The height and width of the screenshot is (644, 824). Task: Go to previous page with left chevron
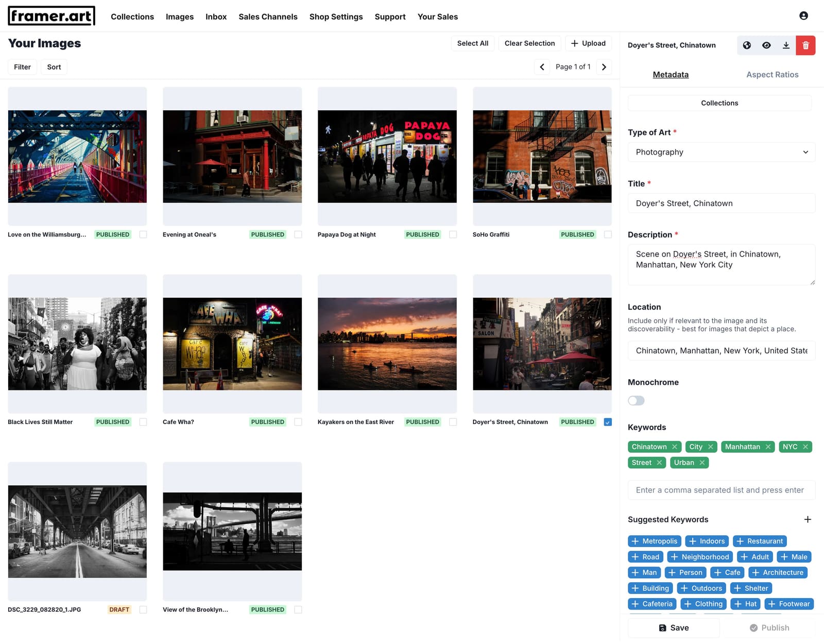click(x=542, y=67)
